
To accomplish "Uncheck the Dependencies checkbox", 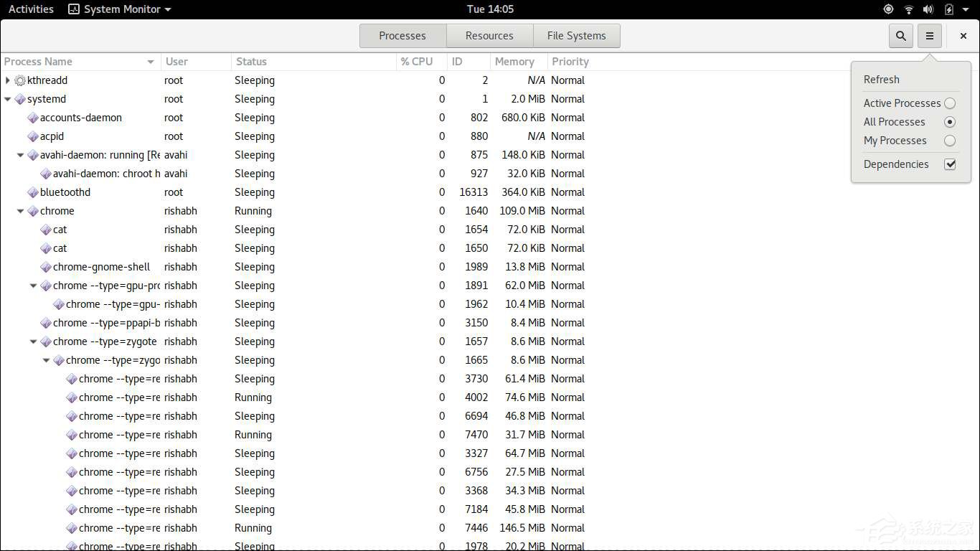I will coord(950,164).
